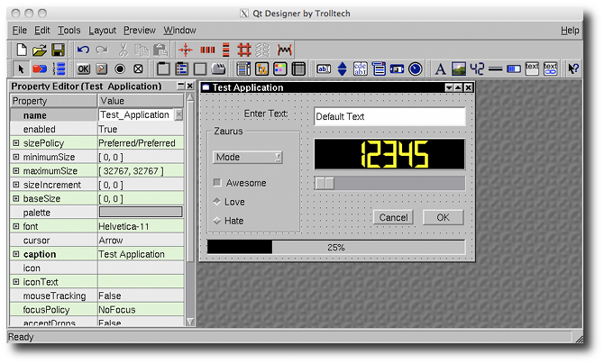Click the Save file toolbar icon
604x364 pixels.
click(58, 50)
